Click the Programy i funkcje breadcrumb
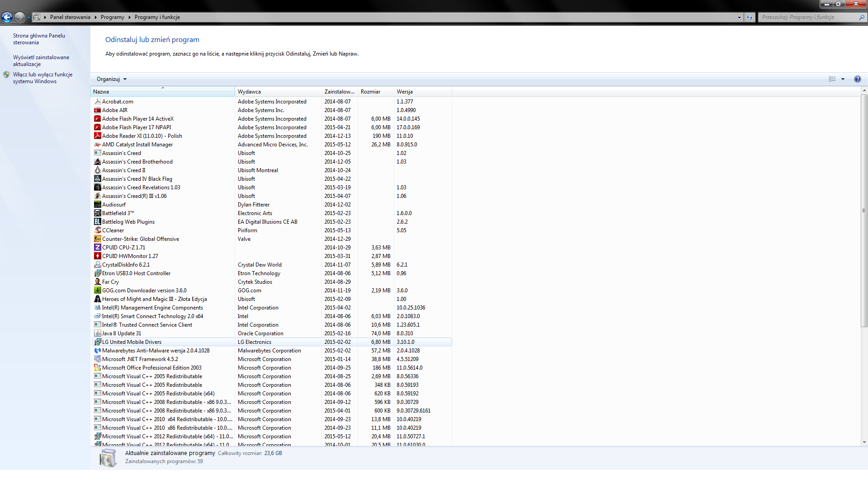868x488 pixels. click(157, 17)
